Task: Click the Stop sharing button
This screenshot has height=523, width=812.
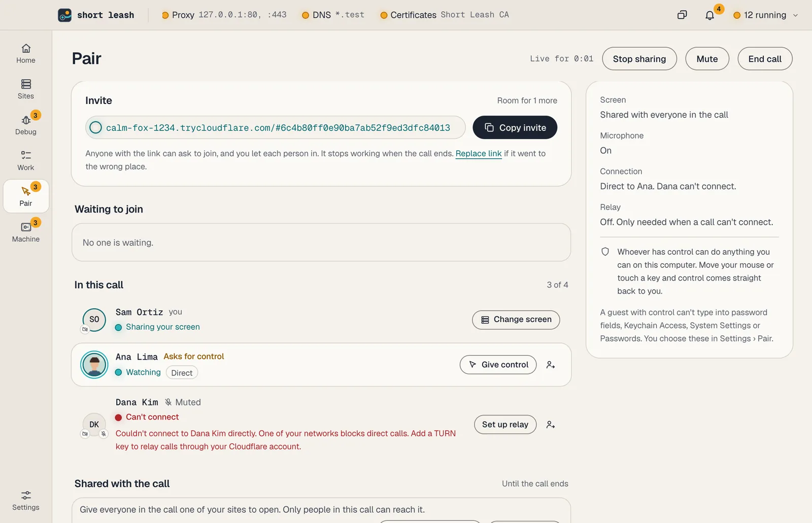Action: click(x=639, y=59)
